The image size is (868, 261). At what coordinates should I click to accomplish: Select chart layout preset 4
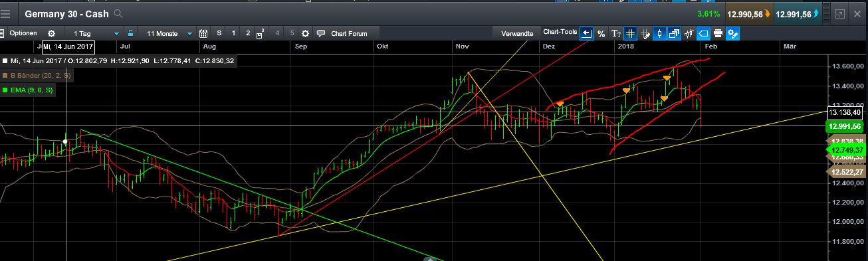point(276,33)
